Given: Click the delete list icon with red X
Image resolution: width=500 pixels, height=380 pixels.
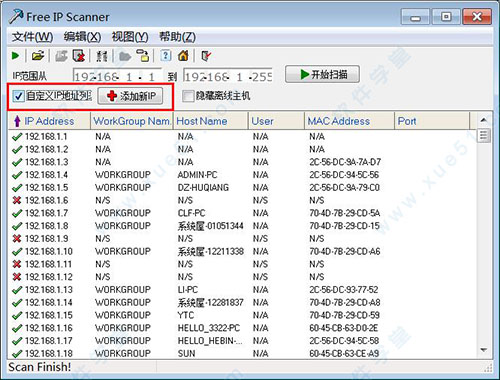Looking at the screenshot, I should pyautogui.click(x=79, y=56).
